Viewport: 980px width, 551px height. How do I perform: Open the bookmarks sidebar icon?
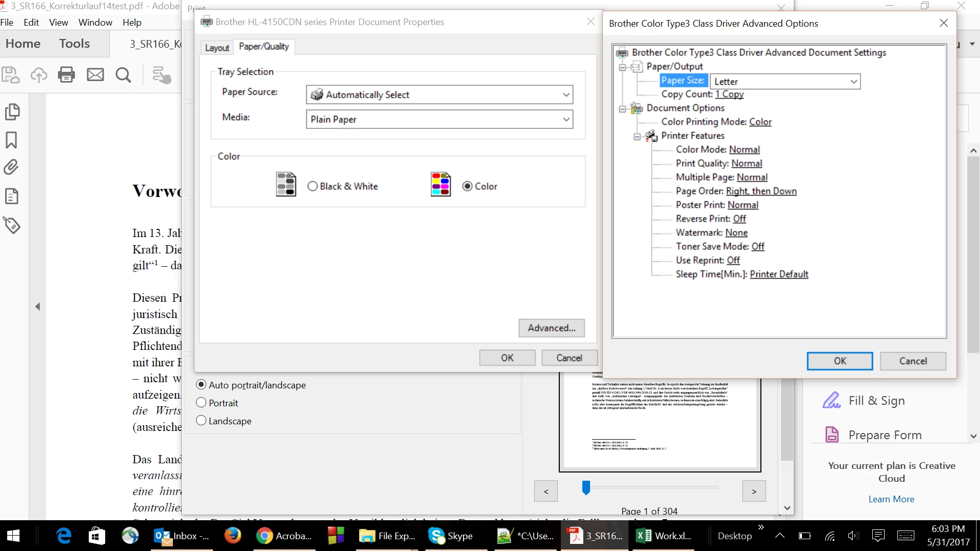11,140
